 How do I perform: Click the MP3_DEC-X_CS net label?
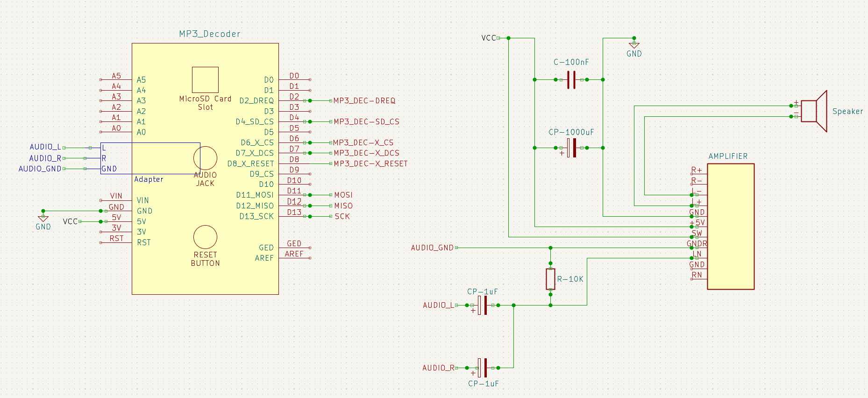click(363, 142)
